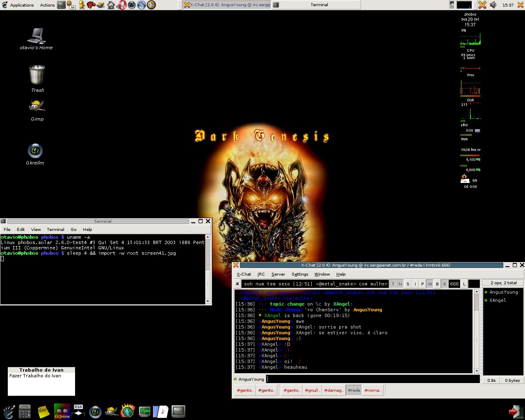The width and height of the screenshot is (525, 420).
Task: Click the gold fist launcher icon
Action: (151, 5)
